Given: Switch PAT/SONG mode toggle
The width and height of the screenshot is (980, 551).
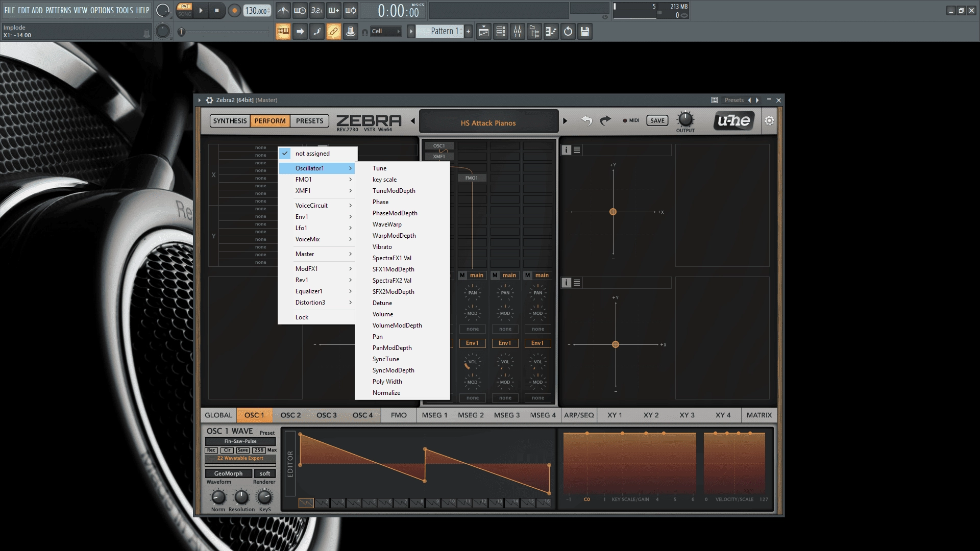Looking at the screenshot, I should pyautogui.click(x=185, y=10).
